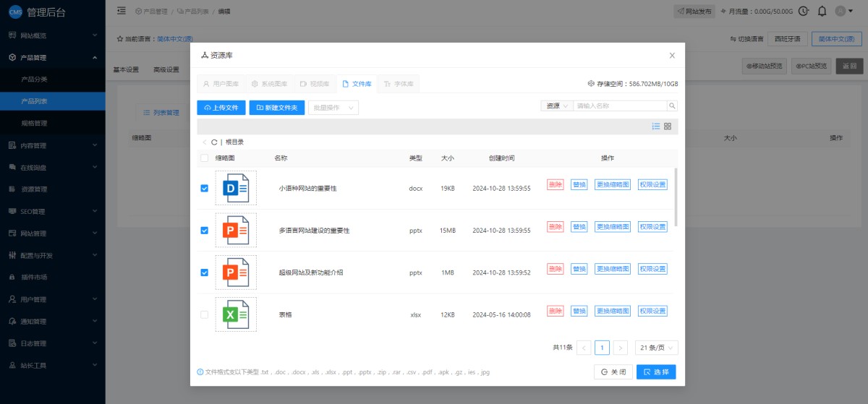Uncheck the 小语种网站的重要性 file checkbox
The width and height of the screenshot is (868, 404).
coord(204,188)
